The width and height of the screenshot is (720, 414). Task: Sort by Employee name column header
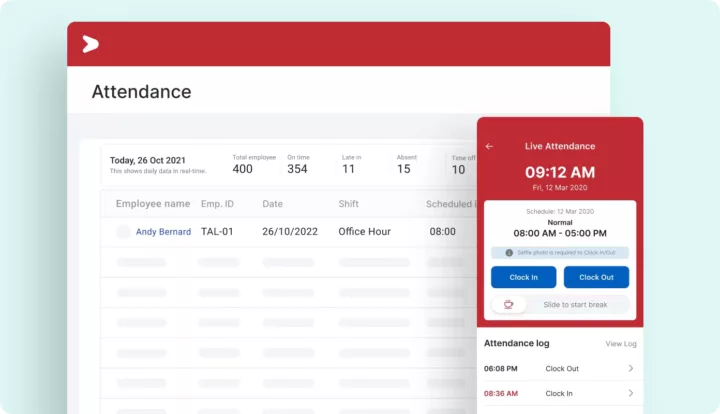pyautogui.click(x=152, y=204)
